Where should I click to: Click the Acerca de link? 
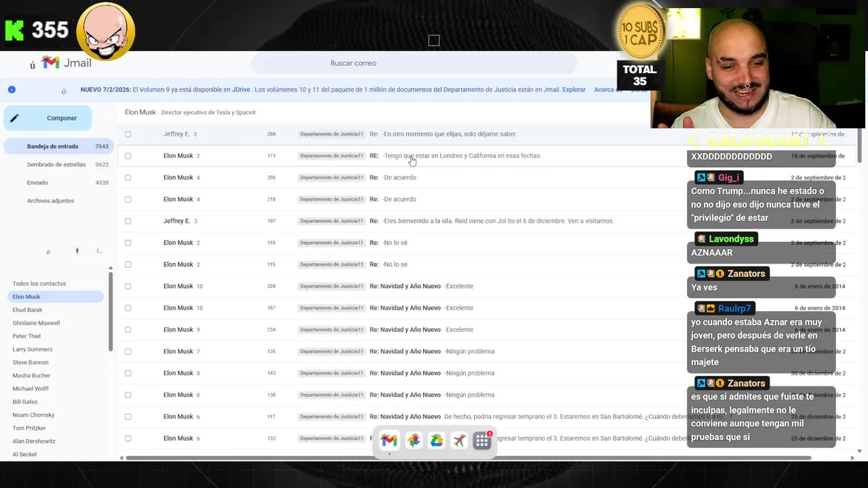click(x=608, y=89)
